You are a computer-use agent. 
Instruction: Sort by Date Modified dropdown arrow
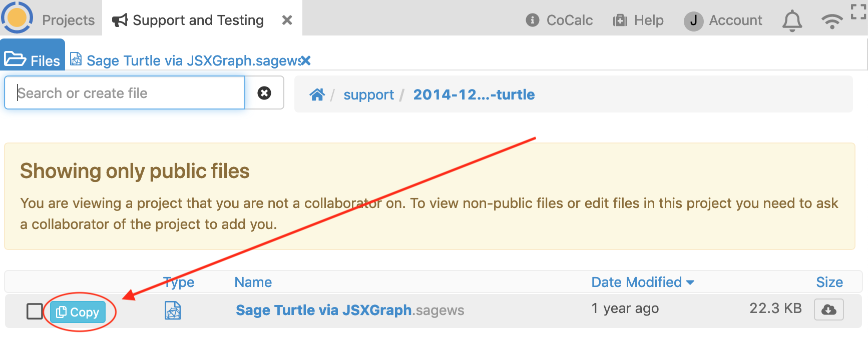690,282
